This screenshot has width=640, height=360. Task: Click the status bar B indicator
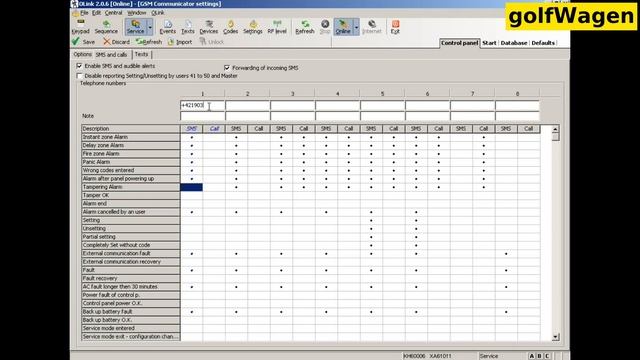point(539,356)
